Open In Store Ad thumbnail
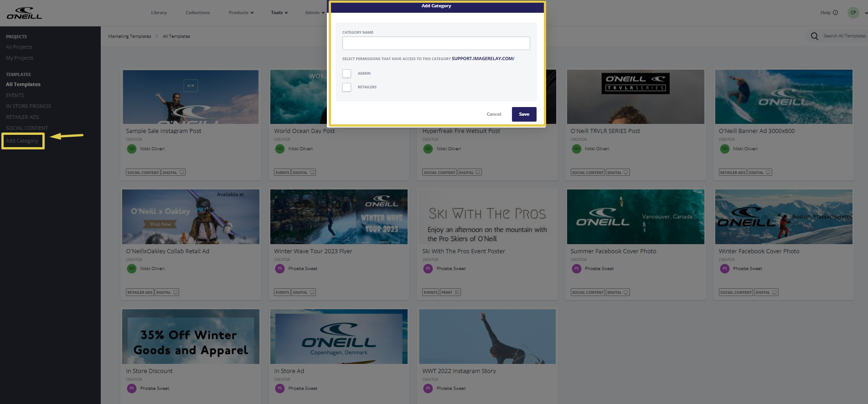This screenshot has height=404, width=868. click(339, 337)
